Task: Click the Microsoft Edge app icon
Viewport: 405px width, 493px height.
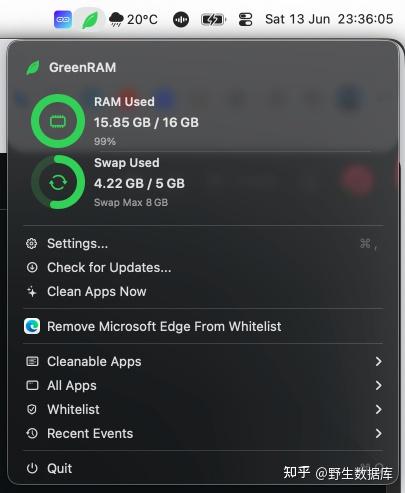Action: pos(32,326)
